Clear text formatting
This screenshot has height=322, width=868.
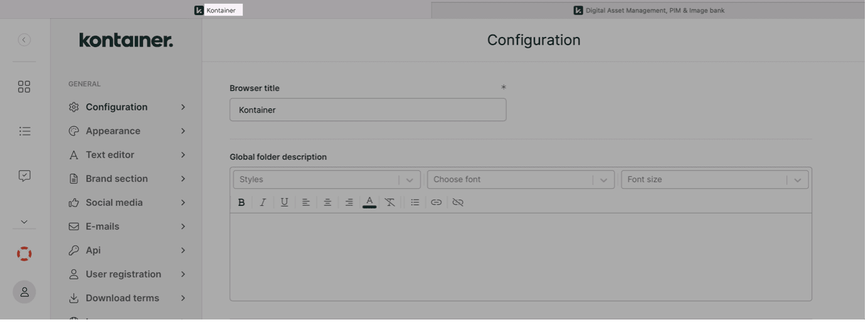[x=391, y=203]
